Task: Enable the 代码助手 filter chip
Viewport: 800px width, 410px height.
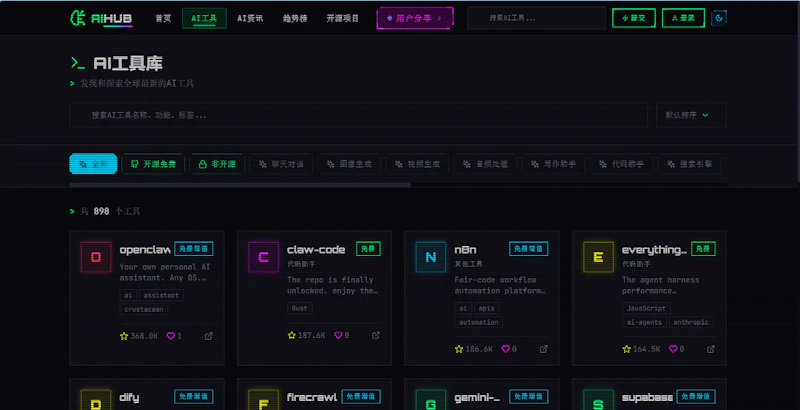Action: [621, 164]
